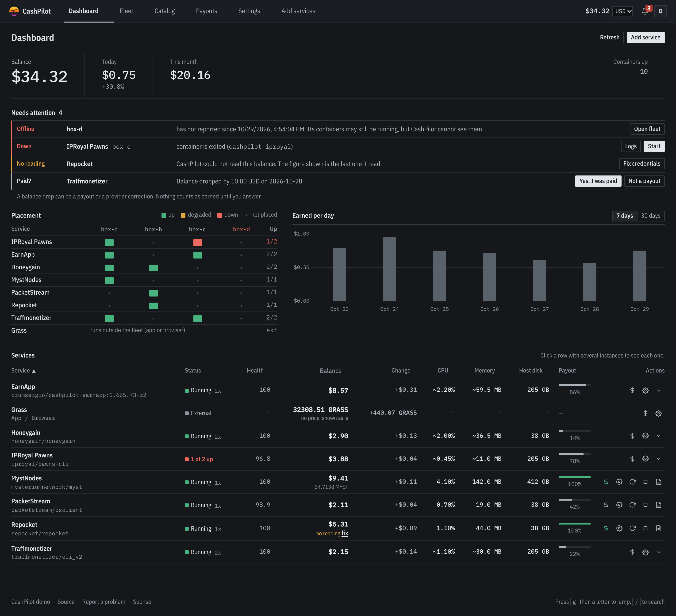Click the Traffmonetizer dollar icon
The height and width of the screenshot is (616, 676).
(632, 552)
